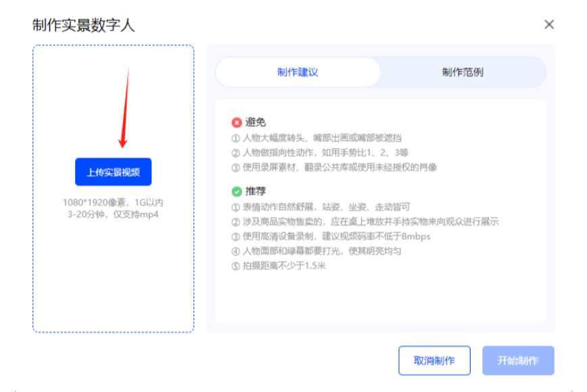Click the red 避免 cross icon

pyautogui.click(x=237, y=122)
